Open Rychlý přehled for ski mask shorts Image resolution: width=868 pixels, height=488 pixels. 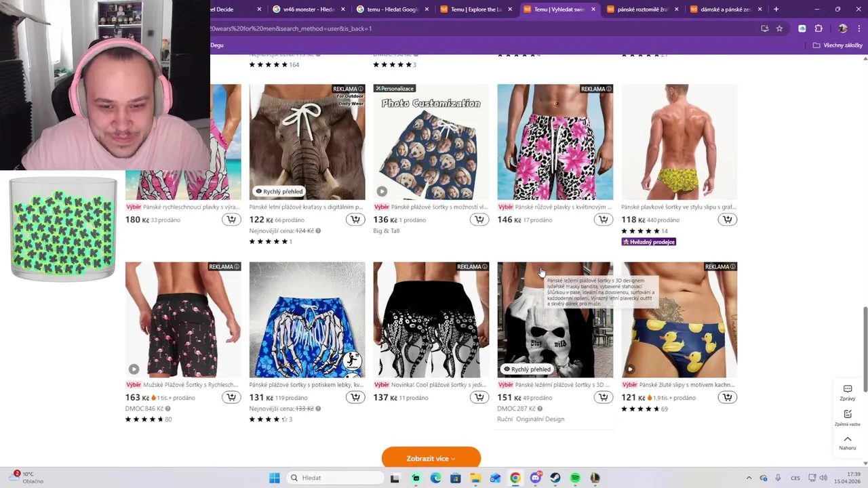click(x=527, y=369)
